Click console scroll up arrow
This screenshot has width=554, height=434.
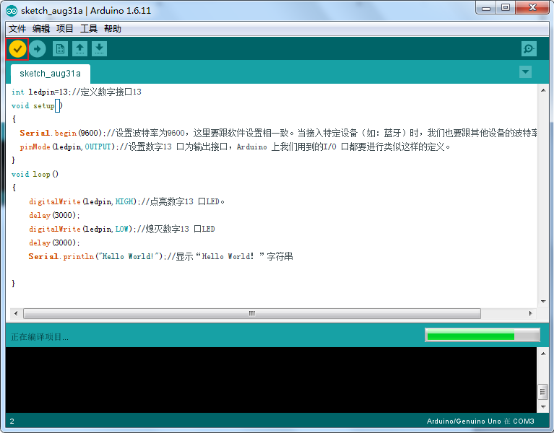543,354
